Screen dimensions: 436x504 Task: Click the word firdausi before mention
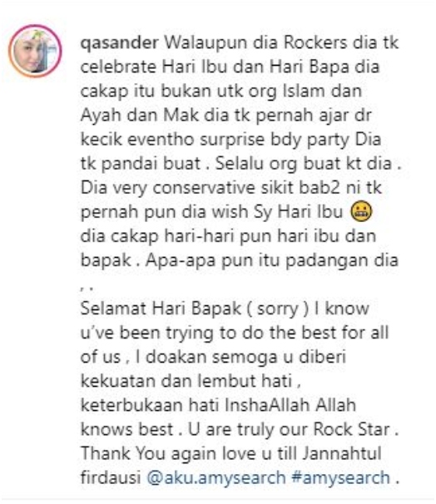[111, 477]
